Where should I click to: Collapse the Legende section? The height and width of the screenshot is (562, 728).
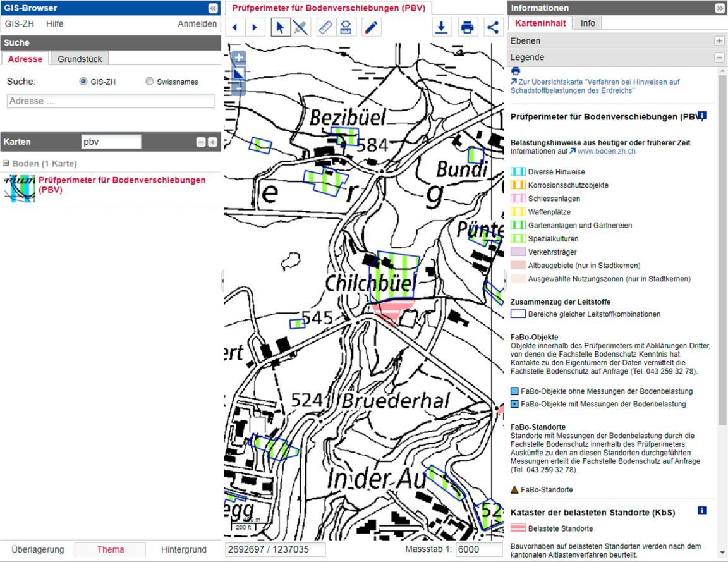click(x=719, y=58)
